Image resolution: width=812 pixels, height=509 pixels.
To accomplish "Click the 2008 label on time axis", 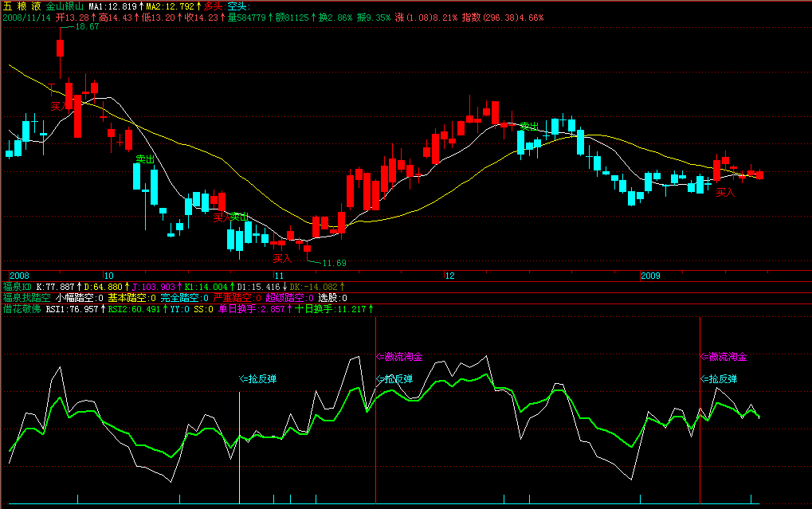I will (20, 276).
